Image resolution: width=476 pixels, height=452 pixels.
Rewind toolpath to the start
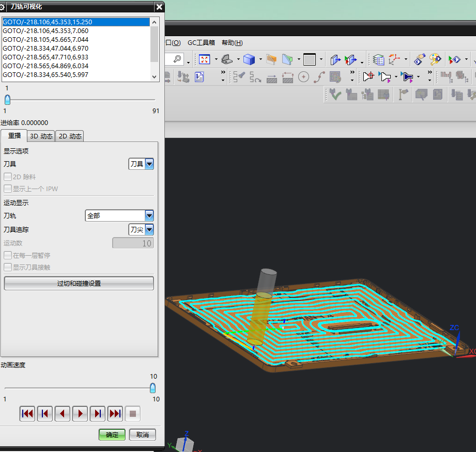tap(27, 414)
